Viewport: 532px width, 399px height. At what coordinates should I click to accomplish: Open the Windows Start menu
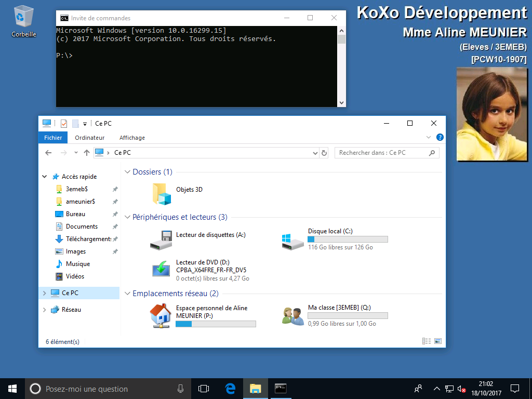tap(12, 389)
